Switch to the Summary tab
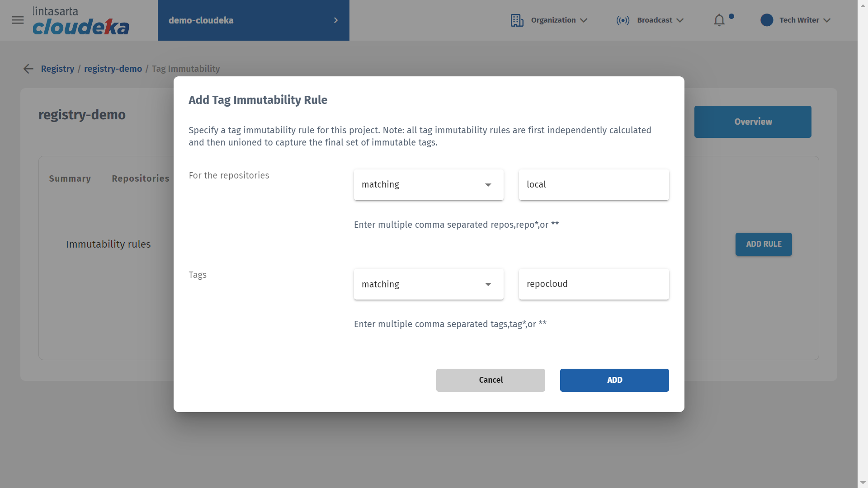Viewport: 868px width, 488px height. (70, 178)
